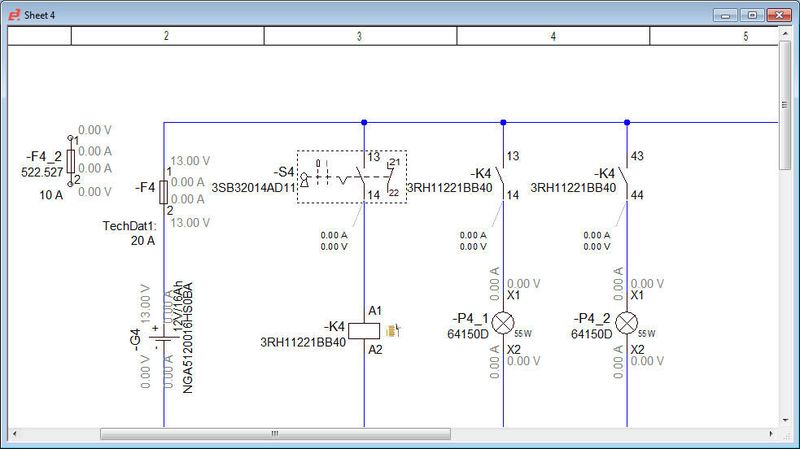Click the horizontal scrollbar left arrow
This screenshot has height=449, width=800.
click(x=15, y=434)
